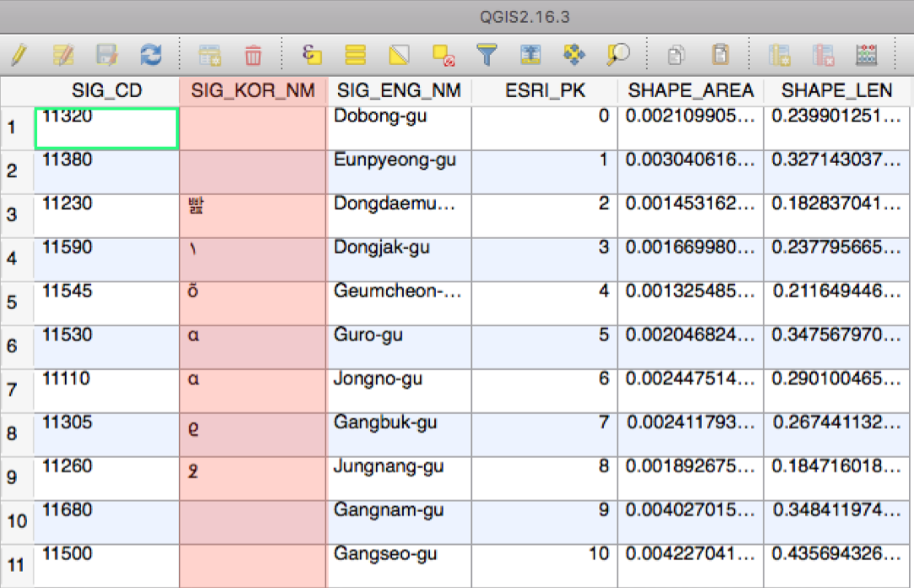Screen dimensions: 914x588
Task: Click the cell containing 11590
Action: 106,259
